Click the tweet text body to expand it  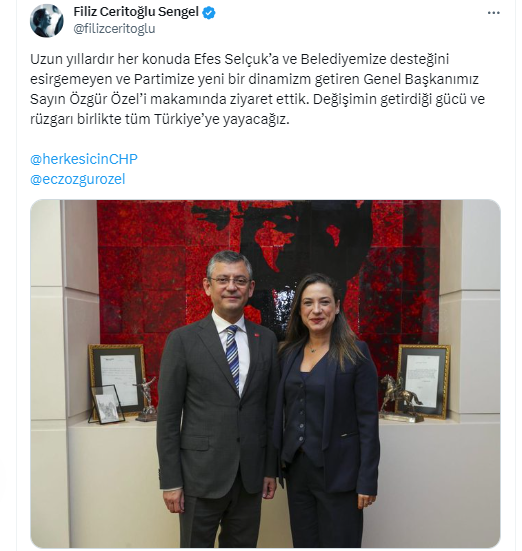click(x=258, y=89)
